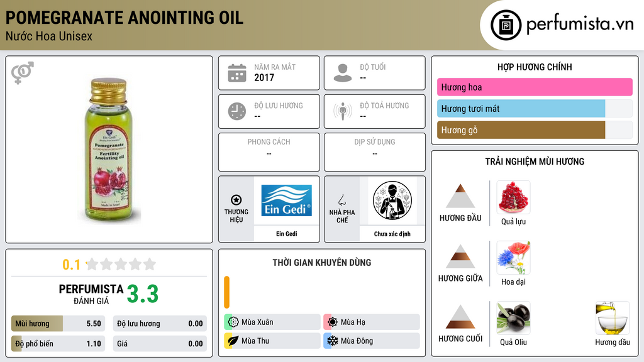
Task: Click the clock icon for Độ lưu hương
Action: tap(237, 111)
